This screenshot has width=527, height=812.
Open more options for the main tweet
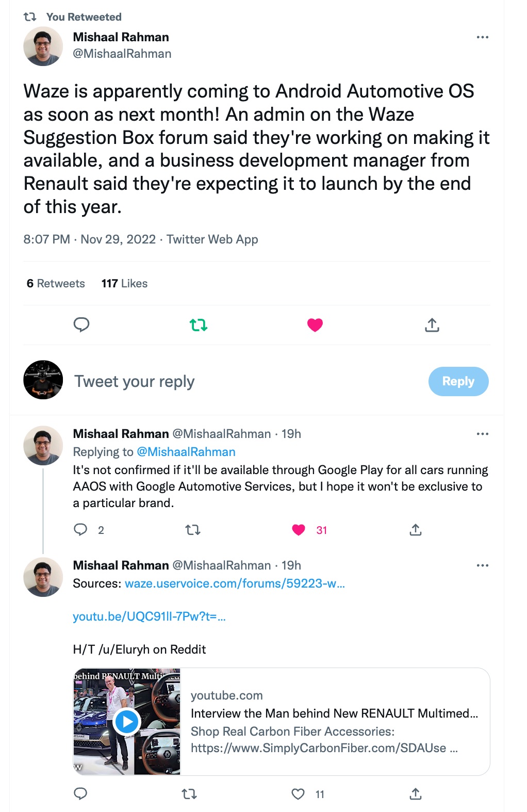pyautogui.click(x=482, y=37)
